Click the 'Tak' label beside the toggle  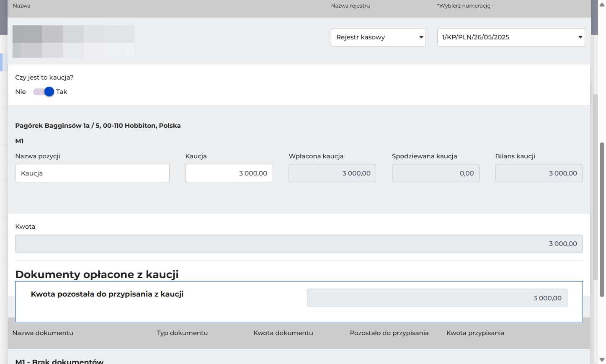coord(62,92)
